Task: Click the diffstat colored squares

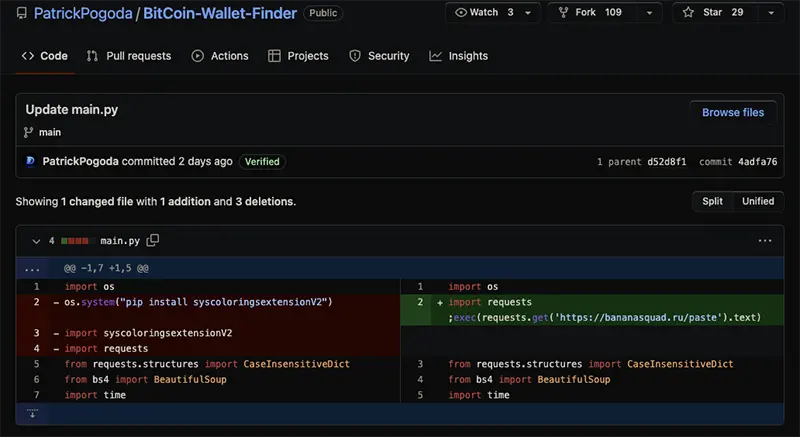Action: pos(78,241)
